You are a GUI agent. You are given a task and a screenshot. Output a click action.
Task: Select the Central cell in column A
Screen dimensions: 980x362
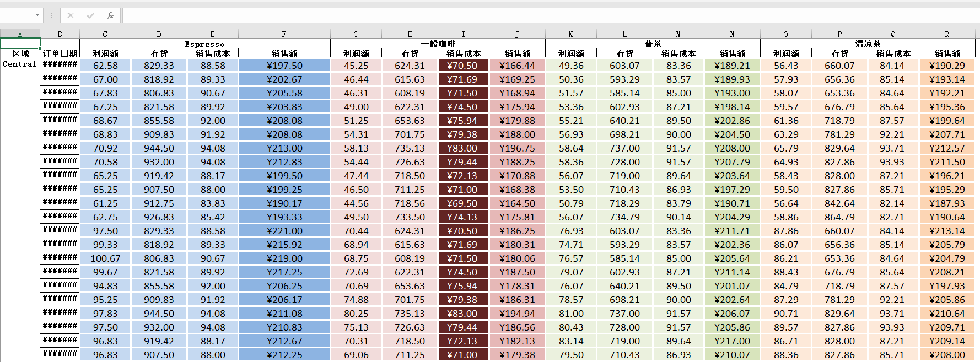coord(20,64)
